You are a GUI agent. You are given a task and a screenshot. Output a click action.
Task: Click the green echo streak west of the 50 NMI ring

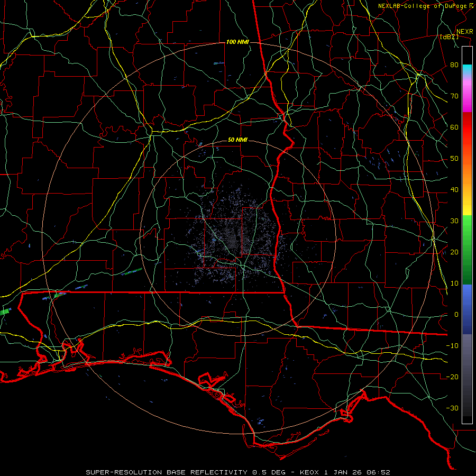coord(132,271)
